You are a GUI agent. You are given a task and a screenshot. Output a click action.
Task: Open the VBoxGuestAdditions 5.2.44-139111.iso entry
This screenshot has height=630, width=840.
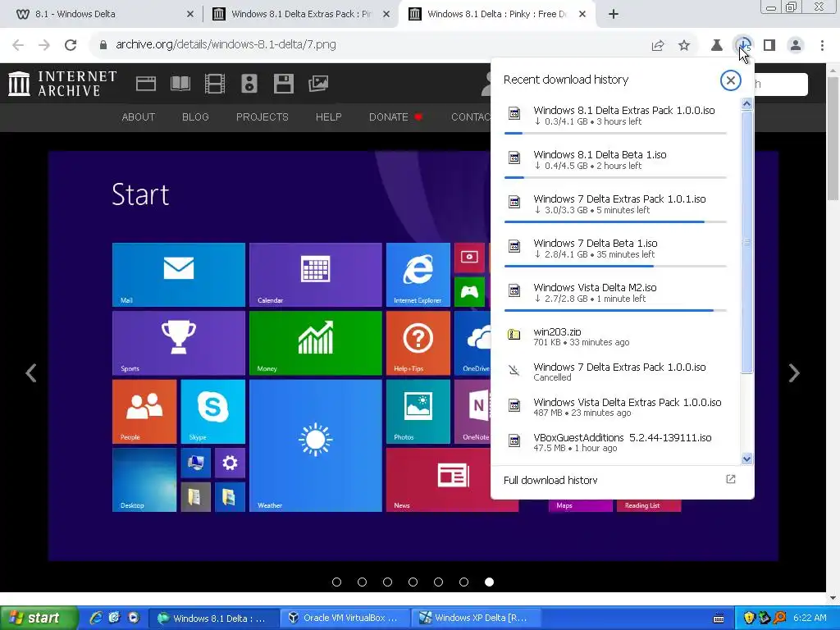(x=615, y=442)
